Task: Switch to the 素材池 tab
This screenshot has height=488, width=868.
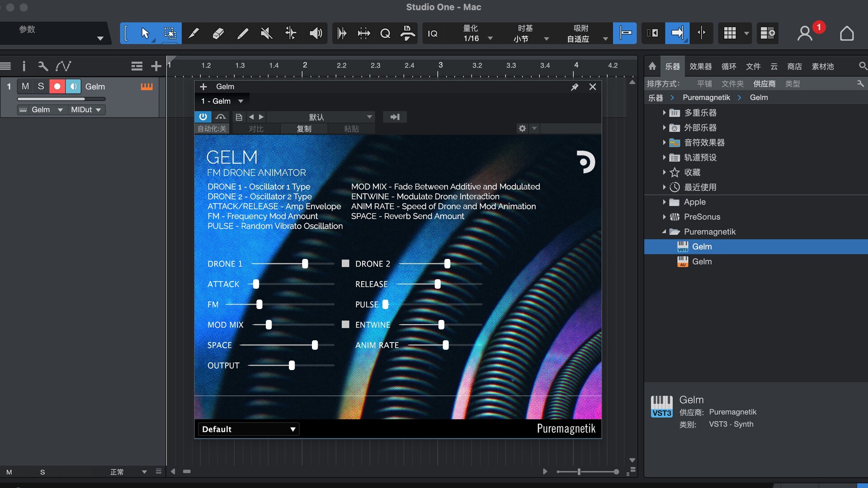Action: coord(823,66)
